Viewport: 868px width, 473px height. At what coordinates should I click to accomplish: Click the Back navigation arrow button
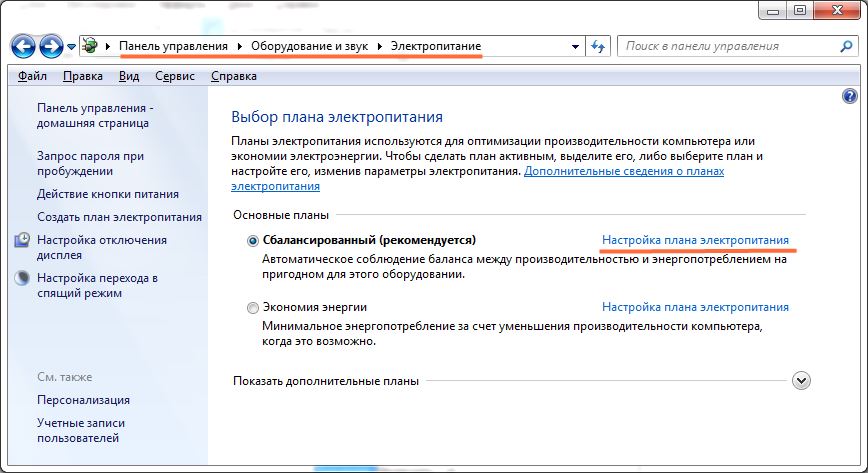pyautogui.click(x=23, y=47)
